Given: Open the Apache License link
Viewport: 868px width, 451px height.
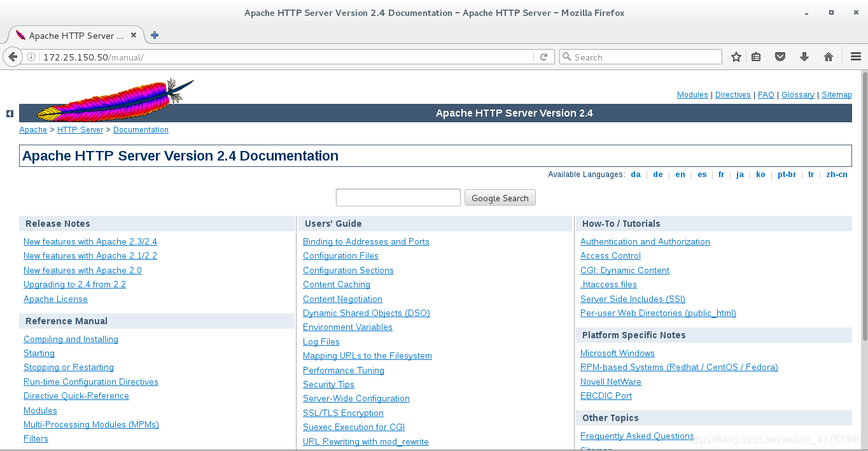Looking at the screenshot, I should coord(55,299).
